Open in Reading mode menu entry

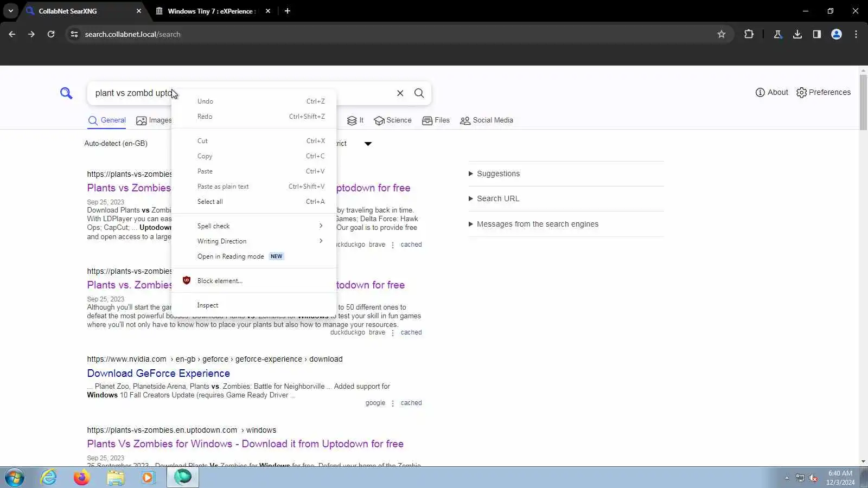254,256
